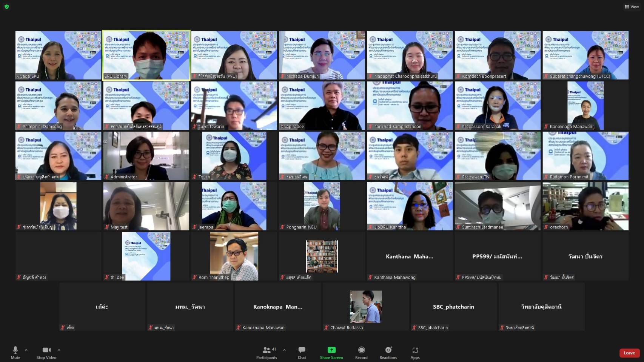This screenshot has height=362, width=644.
Task: Select the SBC_phatcharin participant tile
Action: (x=453, y=307)
